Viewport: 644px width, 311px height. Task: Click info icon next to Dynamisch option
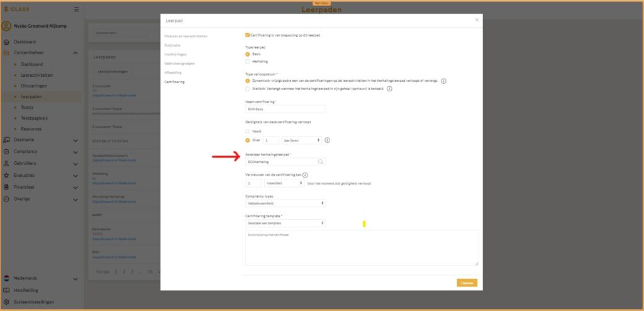point(443,81)
